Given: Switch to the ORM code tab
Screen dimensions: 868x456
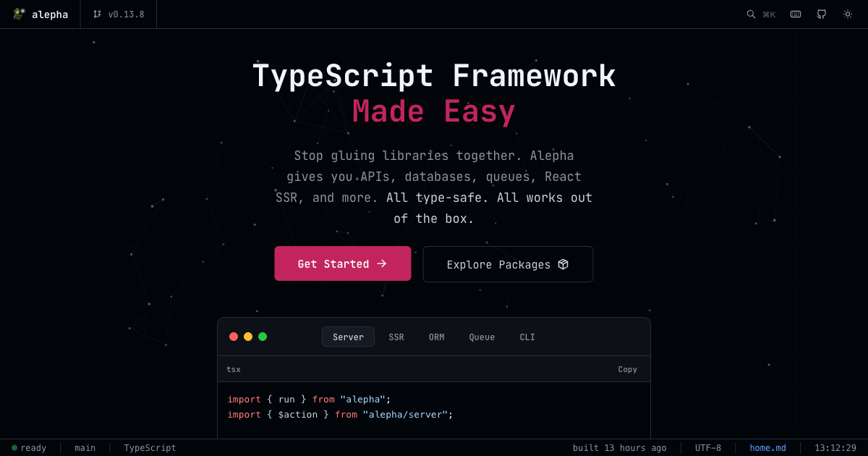Looking at the screenshot, I should (437, 337).
